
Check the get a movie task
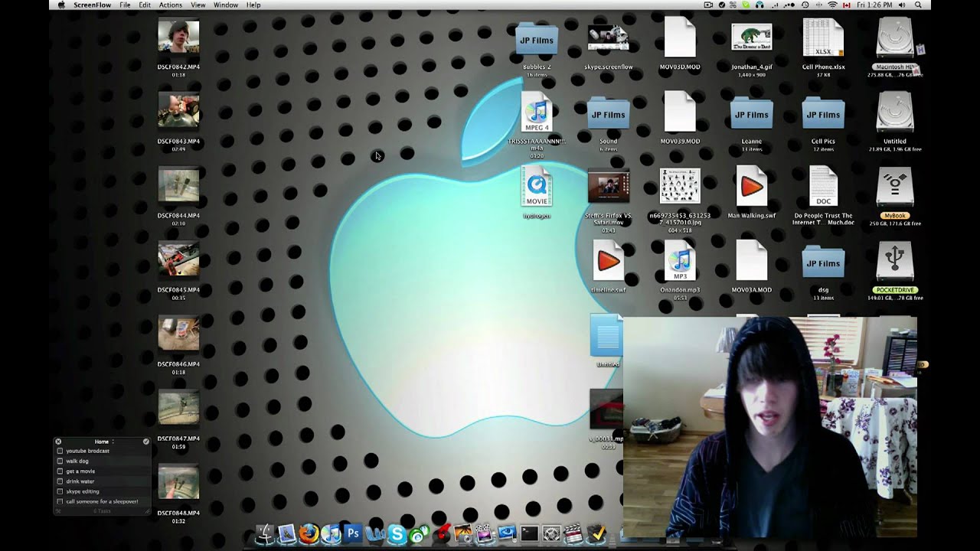point(60,471)
